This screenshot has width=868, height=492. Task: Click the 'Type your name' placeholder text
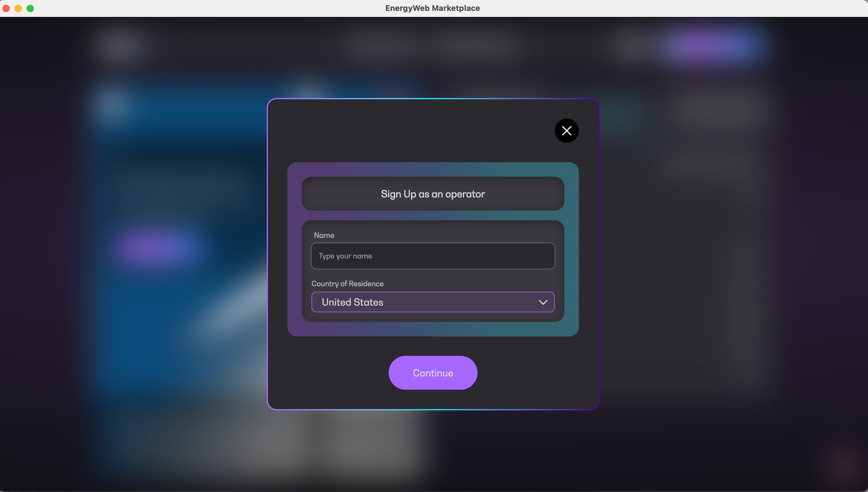point(345,256)
